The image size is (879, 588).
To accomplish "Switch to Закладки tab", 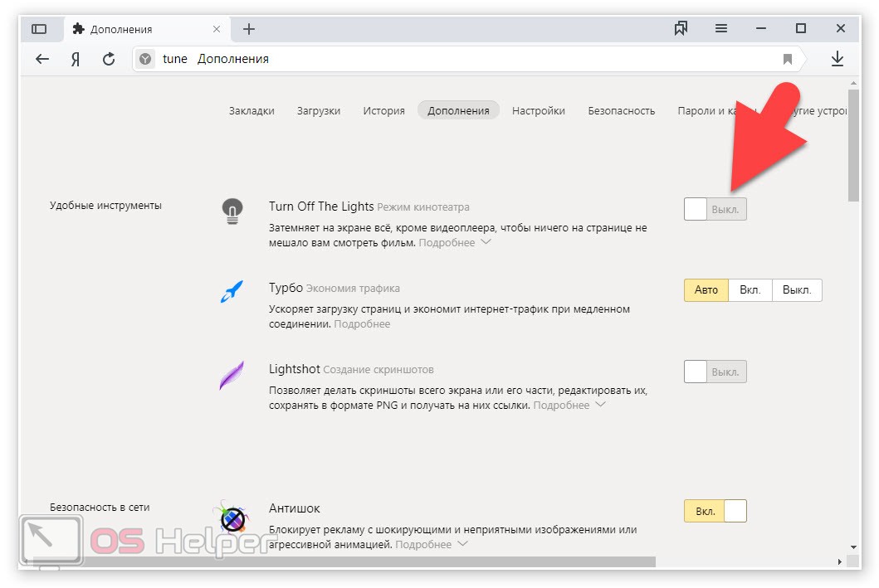I will click(251, 111).
